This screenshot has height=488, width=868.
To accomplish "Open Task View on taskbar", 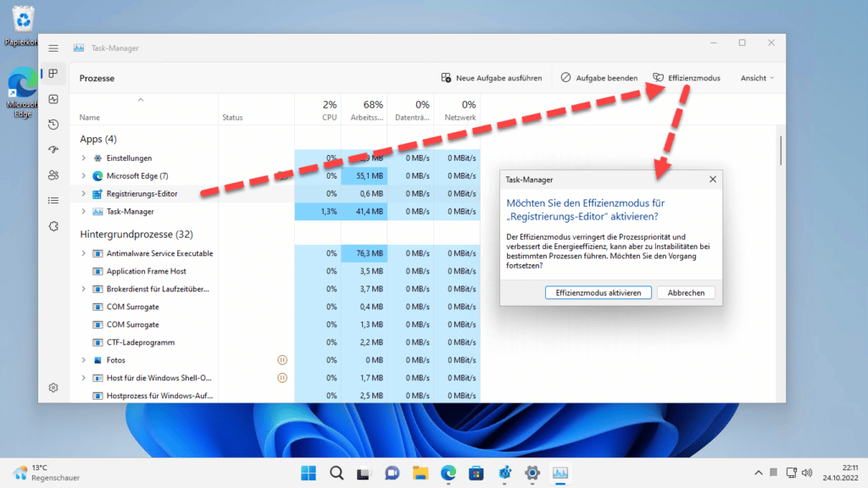I will point(363,473).
